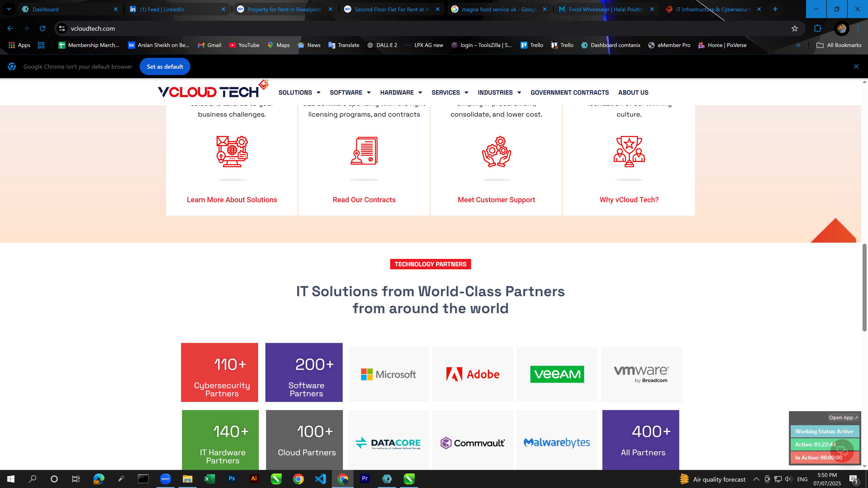Viewport: 868px width, 488px height.
Task: Switch to the Dashboard tab
Action: (x=70, y=9)
